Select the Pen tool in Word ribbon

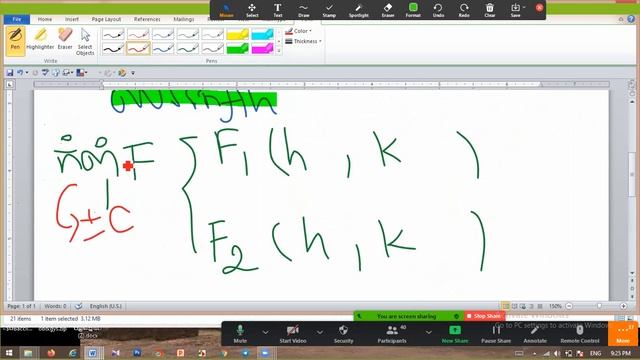[x=15, y=40]
